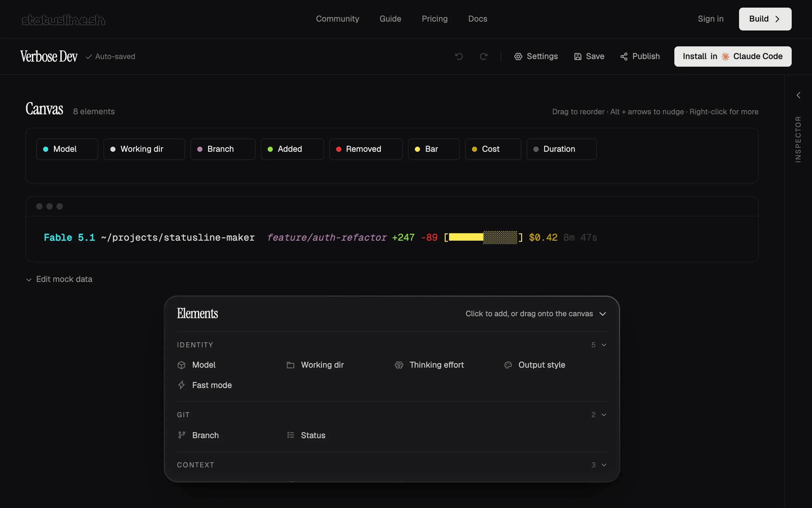Select the Bar canvas chip
This screenshot has width=812, height=508.
pyautogui.click(x=434, y=149)
